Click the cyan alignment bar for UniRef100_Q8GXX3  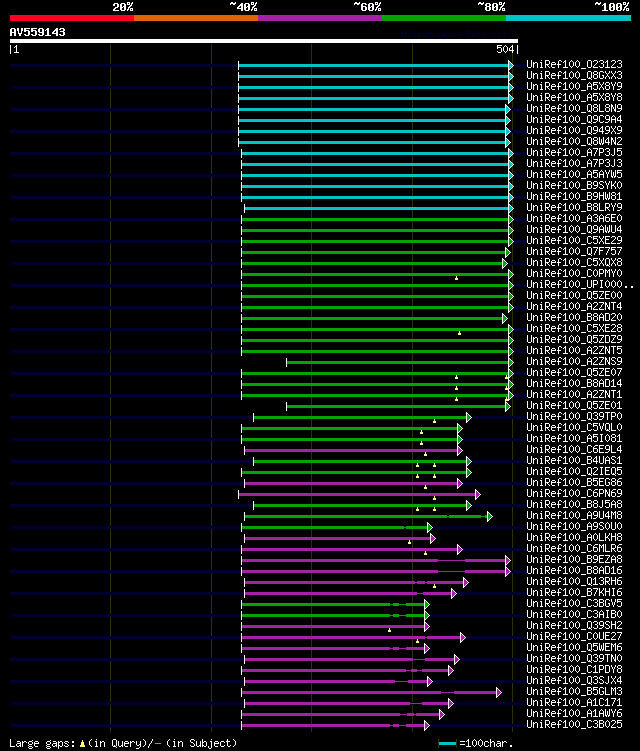(374, 76)
